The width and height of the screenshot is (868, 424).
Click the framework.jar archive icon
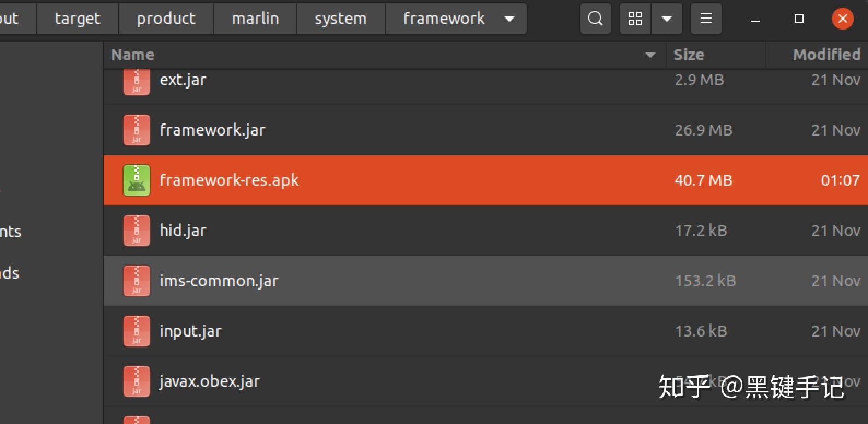pyautogui.click(x=137, y=130)
